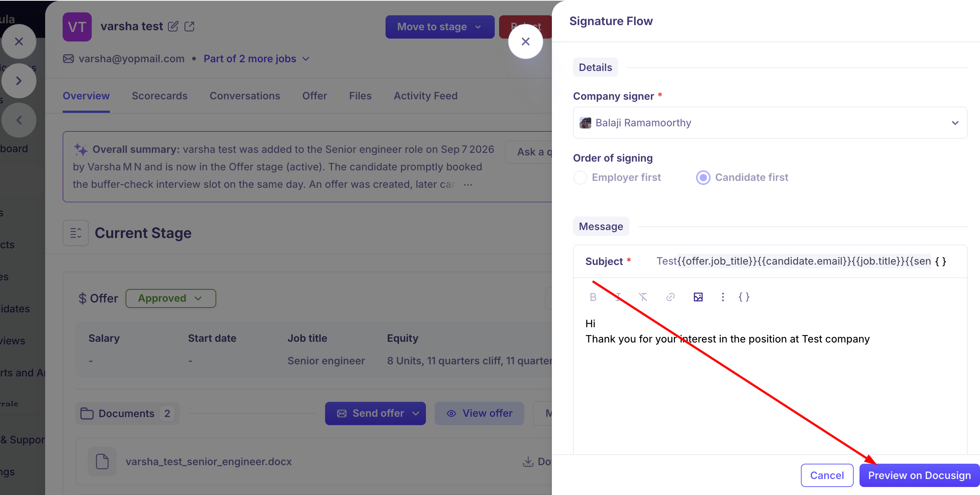980x495 pixels.
Task: Open the Approved offer status dropdown
Action: (x=170, y=298)
